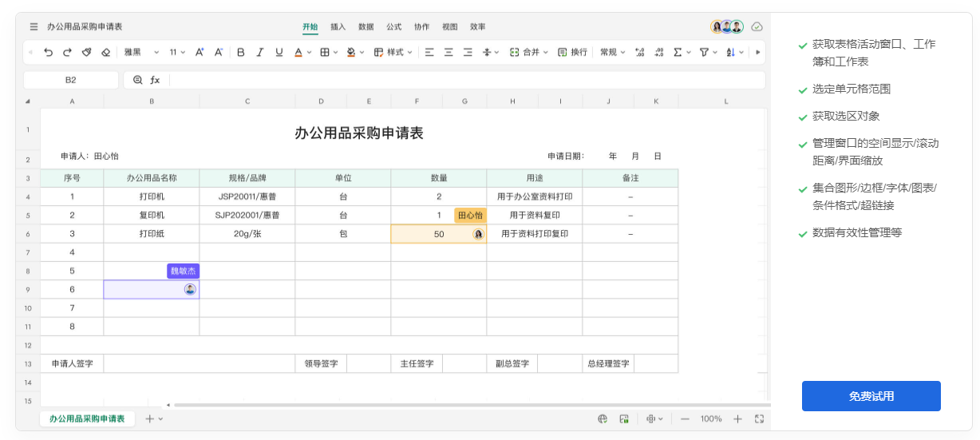Expand the 合并 merge cells dropdown
Screen dimensions: 980x440
coord(529,52)
